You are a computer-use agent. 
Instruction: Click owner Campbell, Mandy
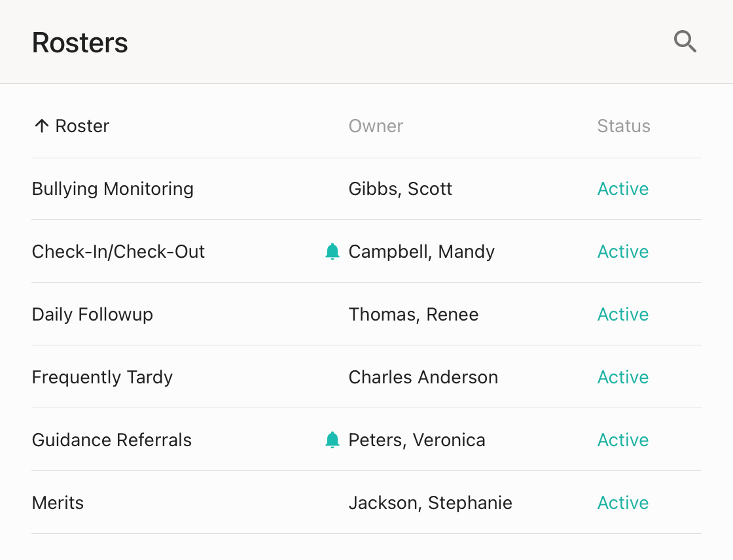coord(421,252)
